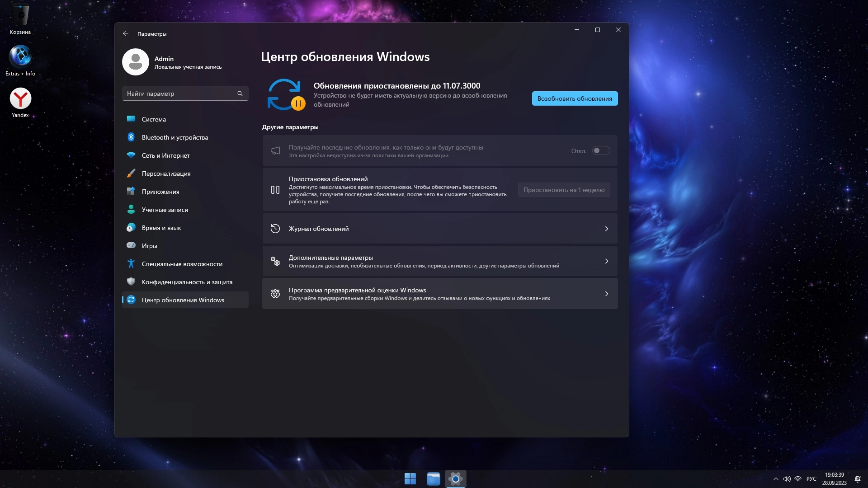Click the Конфиденциальность shield icon
This screenshot has height=488, width=868.
click(x=131, y=282)
